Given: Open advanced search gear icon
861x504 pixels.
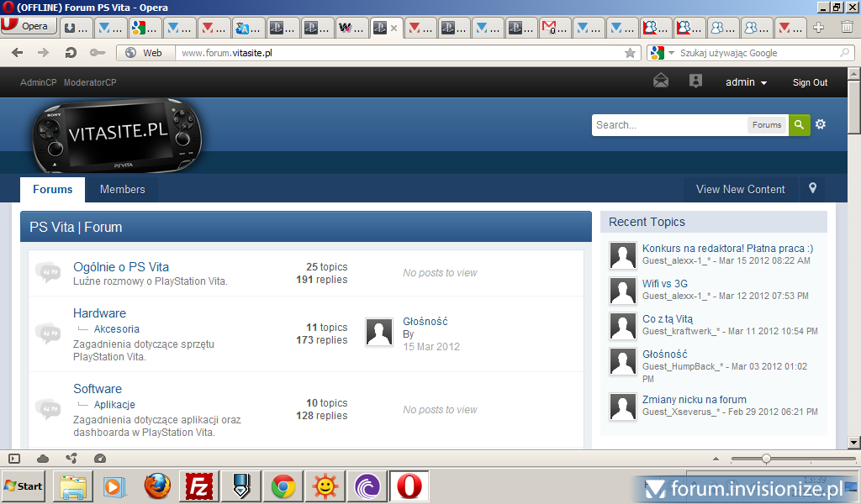Looking at the screenshot, I should [821, 125].
